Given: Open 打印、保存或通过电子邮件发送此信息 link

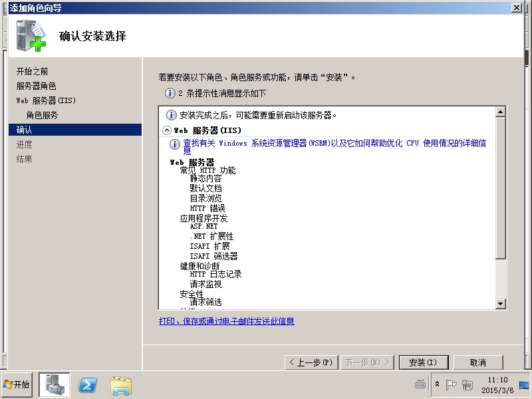Looking at the screenshot, I should tap(226, 321).
